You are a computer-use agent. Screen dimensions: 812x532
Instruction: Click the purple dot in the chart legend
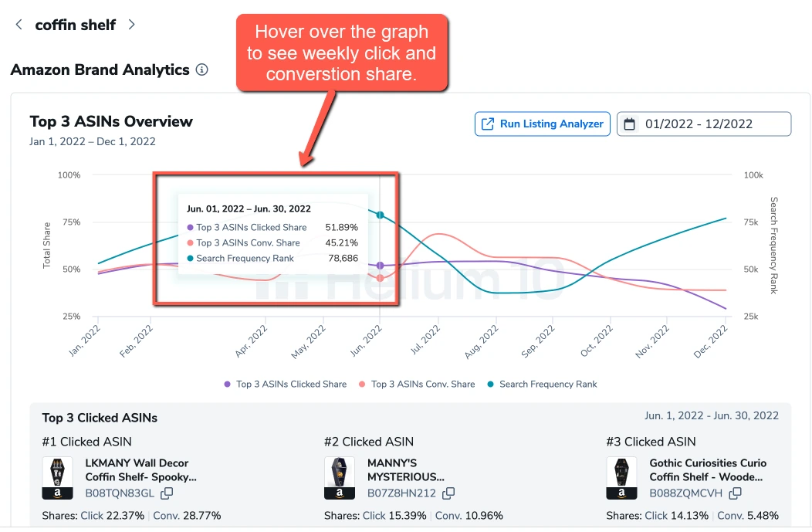pos(226,384)
